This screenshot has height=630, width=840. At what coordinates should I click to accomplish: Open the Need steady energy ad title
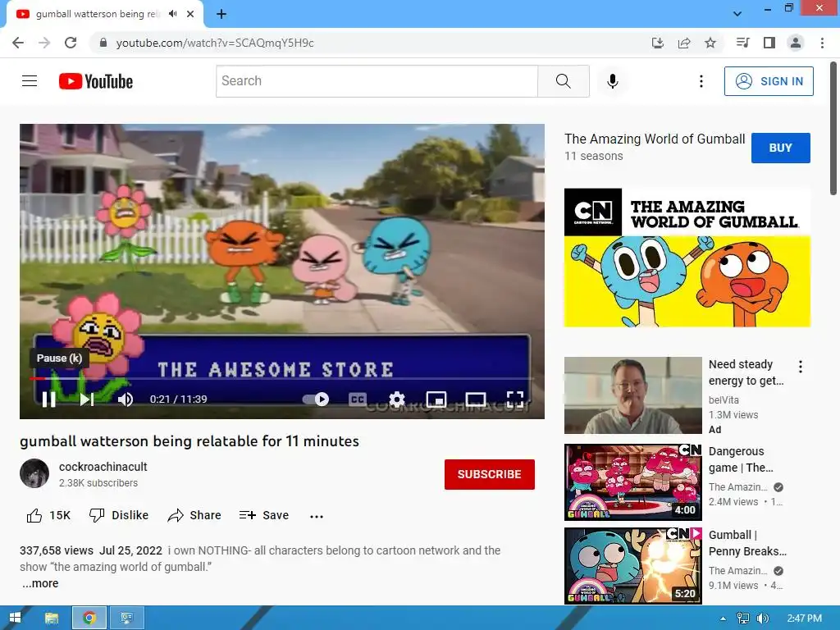point(746,372)
